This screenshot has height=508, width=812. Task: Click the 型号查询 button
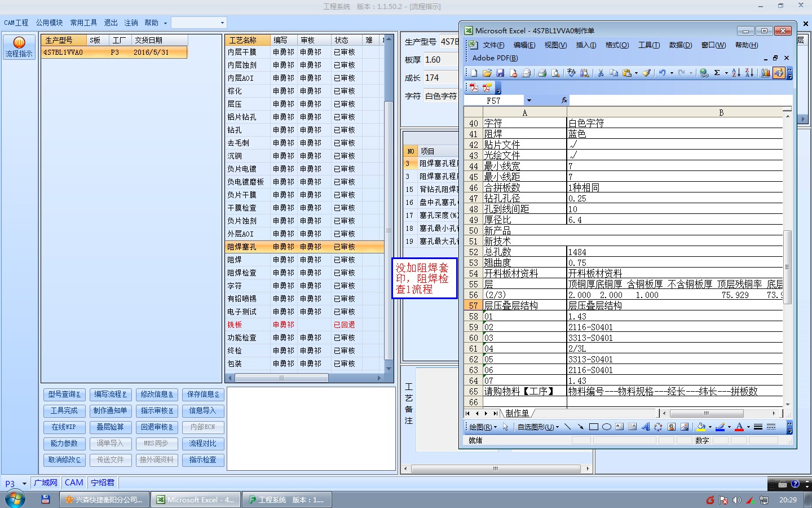(x=64, y=395)
